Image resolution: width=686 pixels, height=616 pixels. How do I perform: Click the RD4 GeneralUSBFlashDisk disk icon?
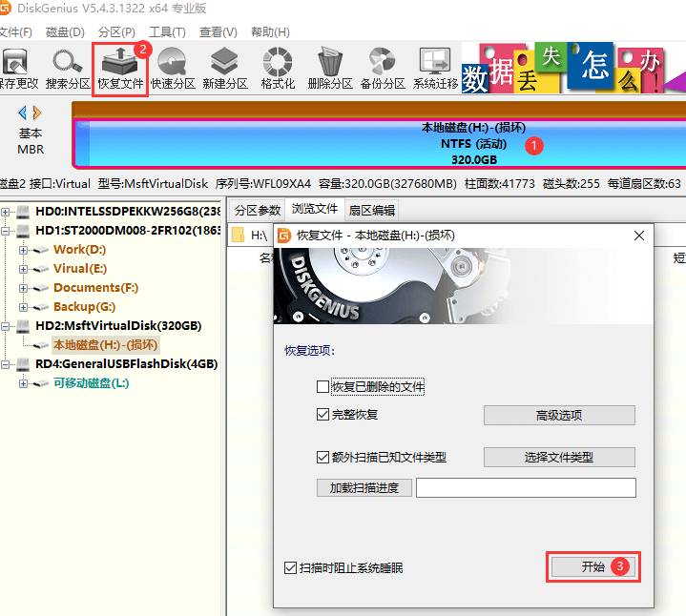[x=23, y=364]
